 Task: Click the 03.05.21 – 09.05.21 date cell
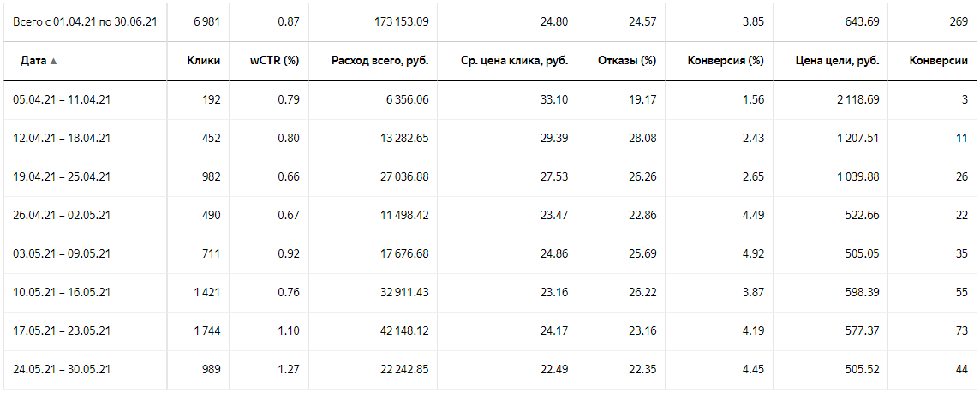coord(62,253)
